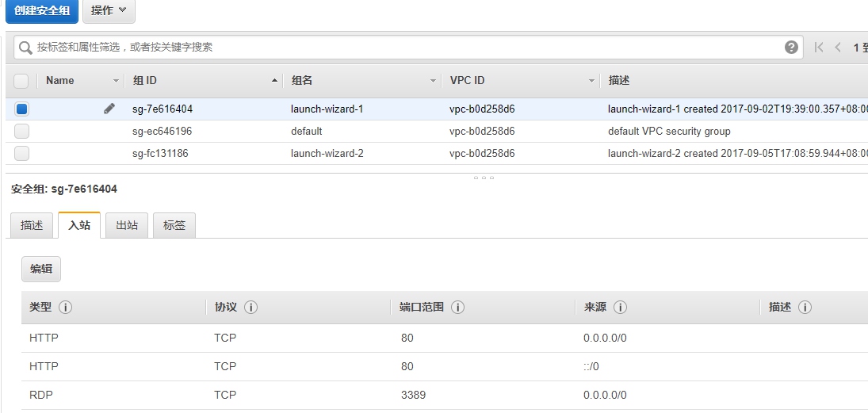This screenshot has width=868, height=413.
Task: Click the info icon next to 端口范围
Action: tap(457, 308)
